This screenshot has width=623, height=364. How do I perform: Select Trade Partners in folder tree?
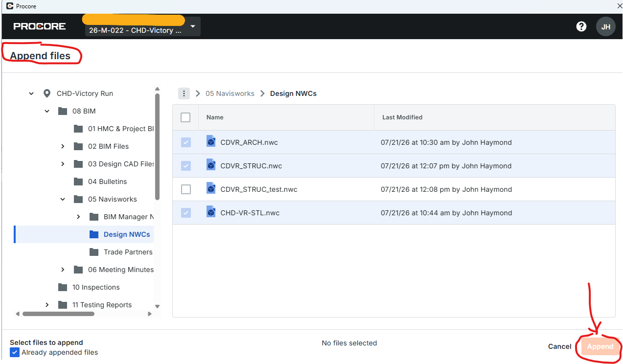128,252
